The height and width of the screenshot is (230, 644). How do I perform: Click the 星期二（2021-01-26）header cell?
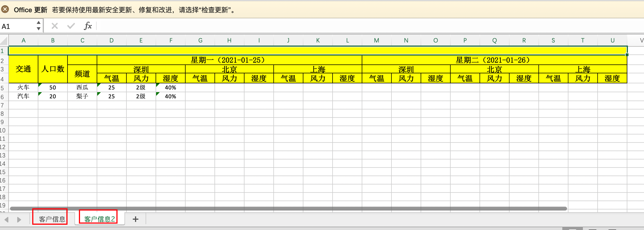click(x=495, y=60)
